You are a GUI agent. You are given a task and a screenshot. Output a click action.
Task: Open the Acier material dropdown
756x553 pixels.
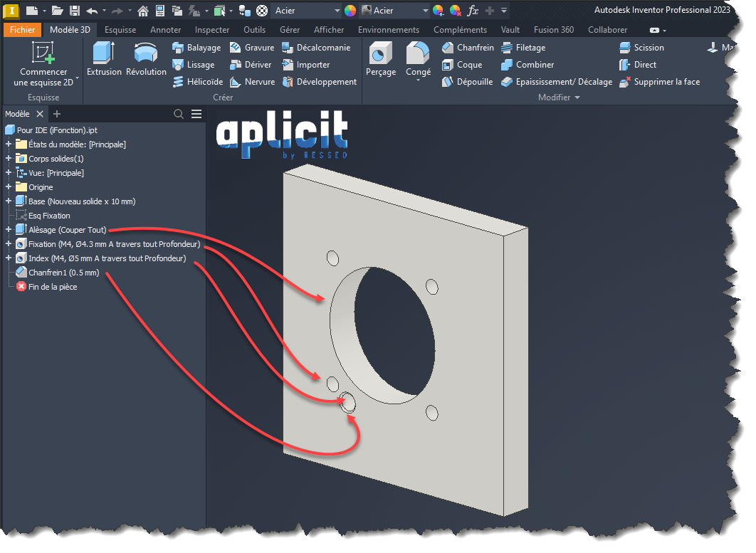[x=337, y=11]
